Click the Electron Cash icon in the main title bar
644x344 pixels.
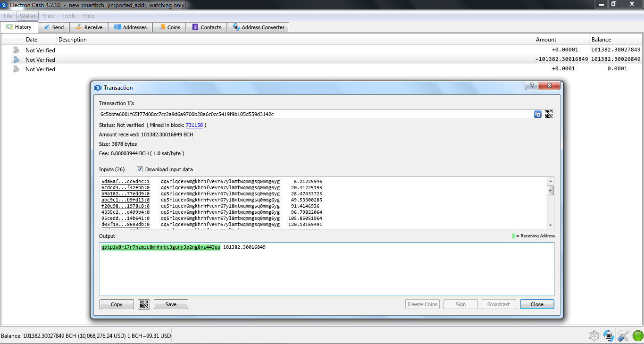[5, 5]
